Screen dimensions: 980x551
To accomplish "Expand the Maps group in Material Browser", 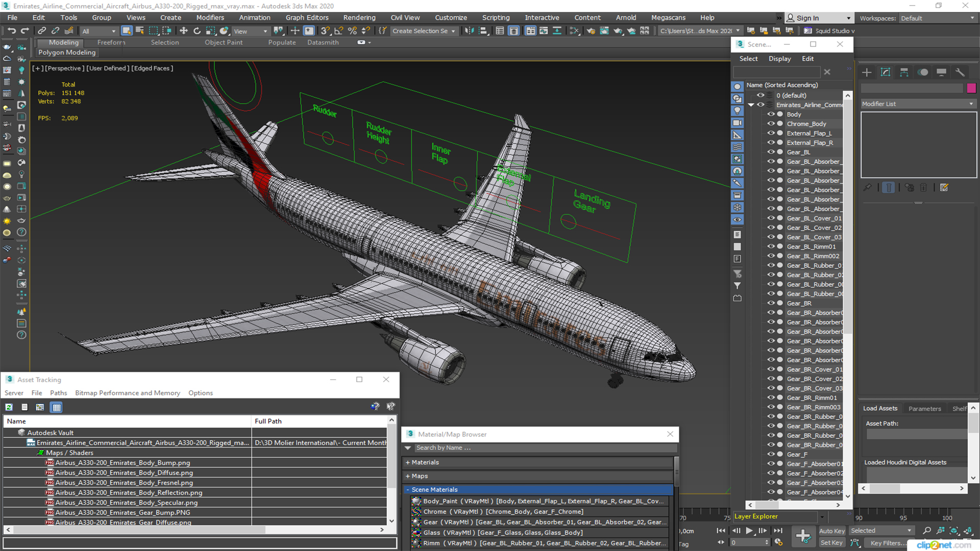I will coord(408,477).
